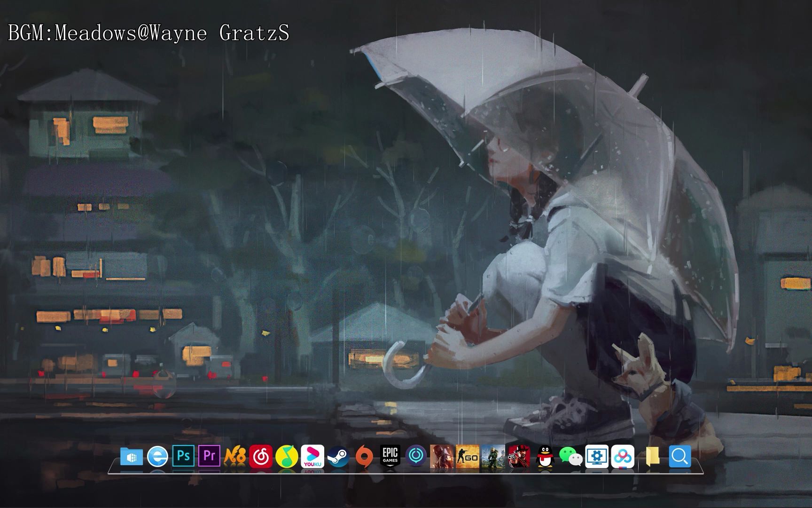Open the QQ penguin messenger

coord(545,457)
